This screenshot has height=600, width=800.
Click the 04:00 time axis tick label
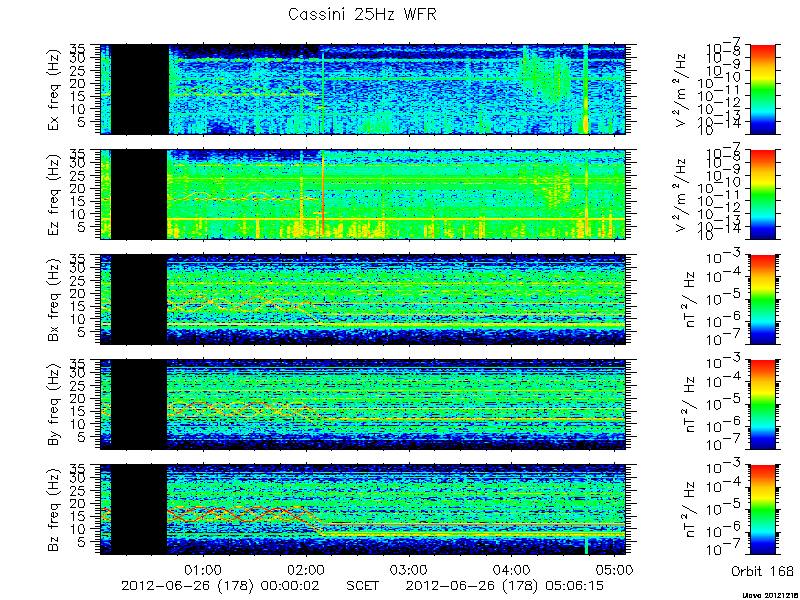(x=511, y=570)
